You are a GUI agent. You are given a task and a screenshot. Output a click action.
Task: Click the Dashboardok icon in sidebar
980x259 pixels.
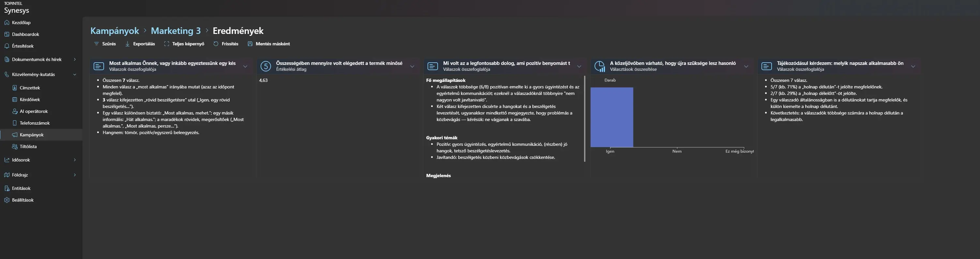[7, 34]
